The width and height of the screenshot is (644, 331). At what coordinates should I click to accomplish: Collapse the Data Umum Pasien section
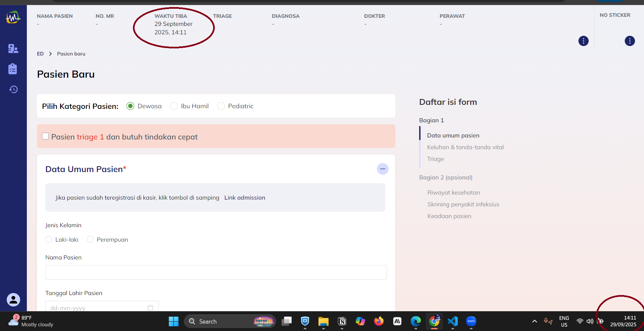(383, 169)
